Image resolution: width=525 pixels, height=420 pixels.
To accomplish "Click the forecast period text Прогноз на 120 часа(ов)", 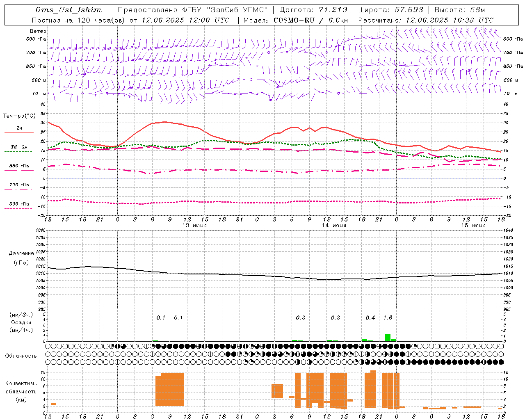I will (79, 20).
